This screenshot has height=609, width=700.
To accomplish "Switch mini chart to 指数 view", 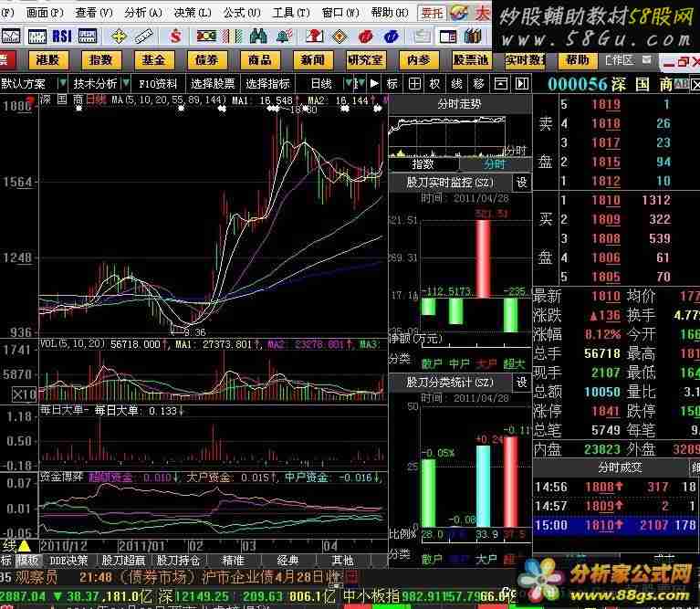I will 423,164.
